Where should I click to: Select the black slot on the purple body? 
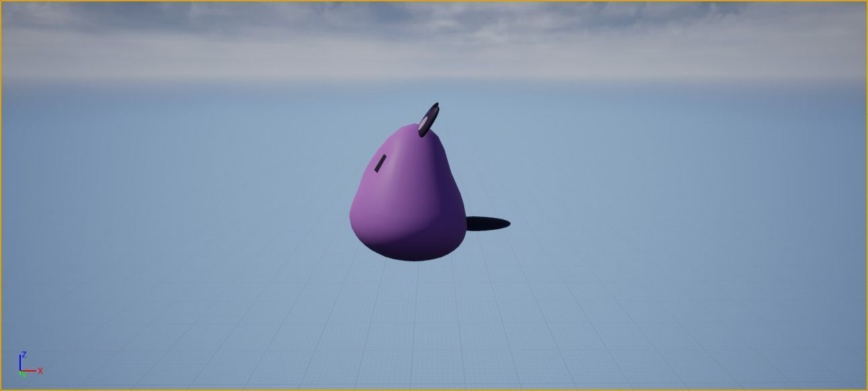pos(380,163)
